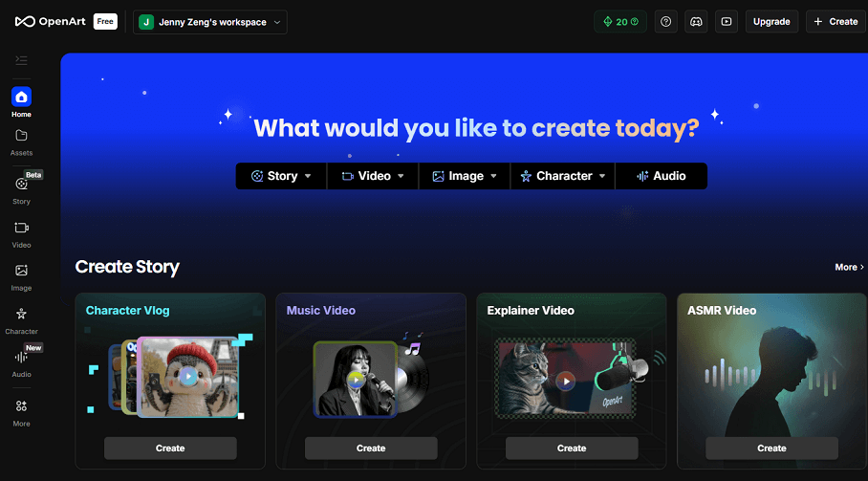Viewport: 868px width, 481px height.
Task: Open Assets folder in sidebar
Action: click(21, 142)
